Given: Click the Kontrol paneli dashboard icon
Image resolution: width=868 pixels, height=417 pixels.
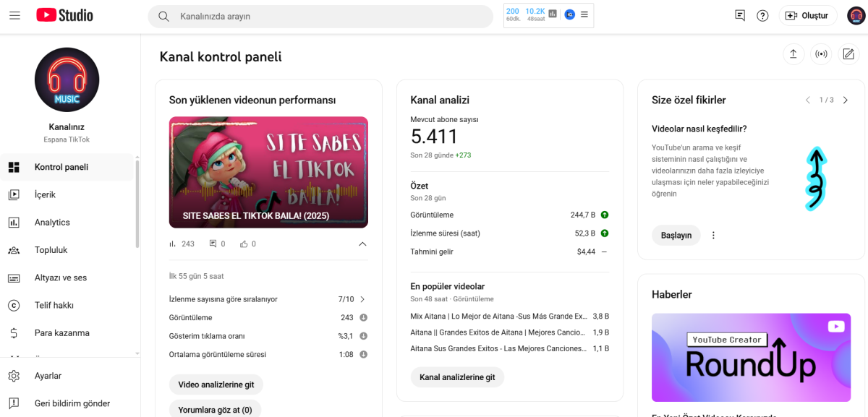Looking at the screenshot, I should (x=14, y=167).
